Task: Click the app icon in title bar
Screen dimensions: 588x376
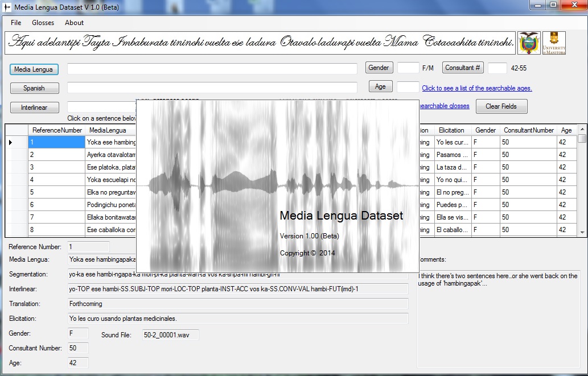Action: tap(7, 7)
